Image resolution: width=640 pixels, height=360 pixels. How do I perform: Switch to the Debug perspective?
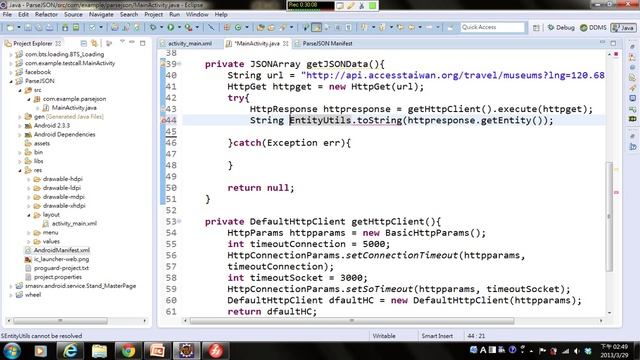click(561, 28)
